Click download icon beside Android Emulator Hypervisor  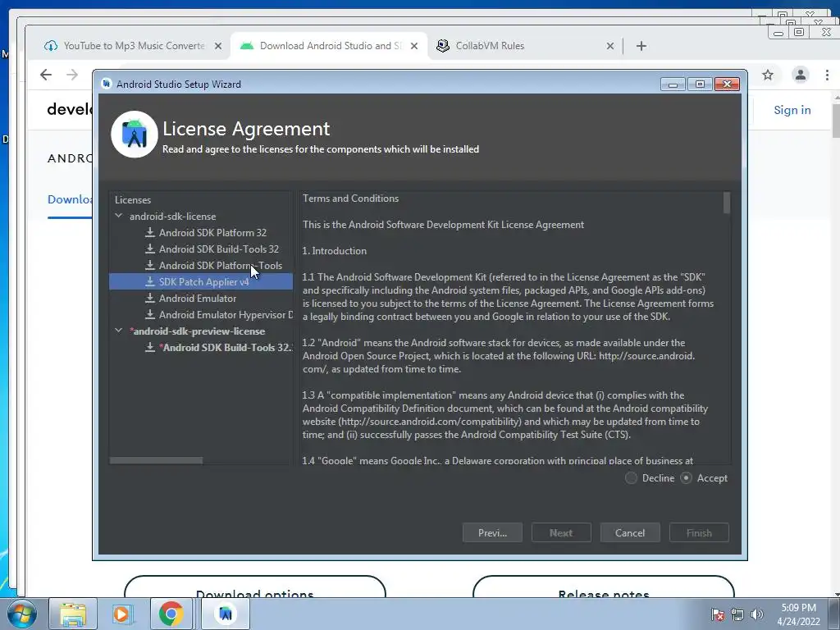coord(150,314)
